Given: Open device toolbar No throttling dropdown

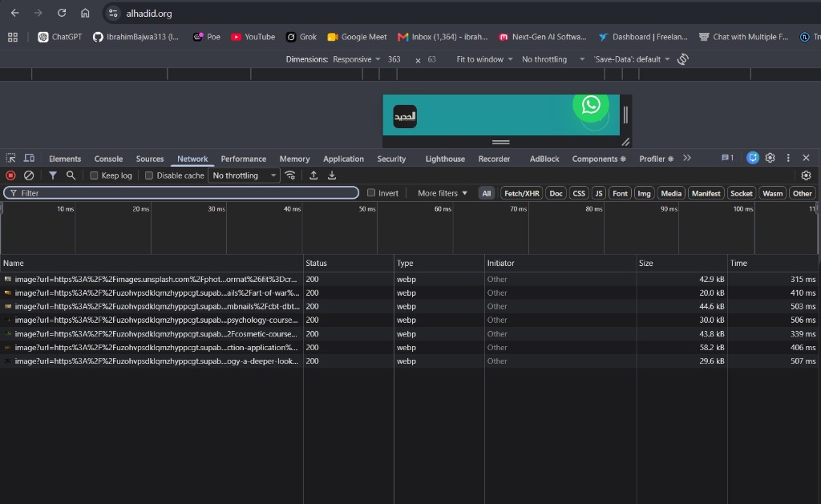Looking at the screenshot, I should (553, 59).
